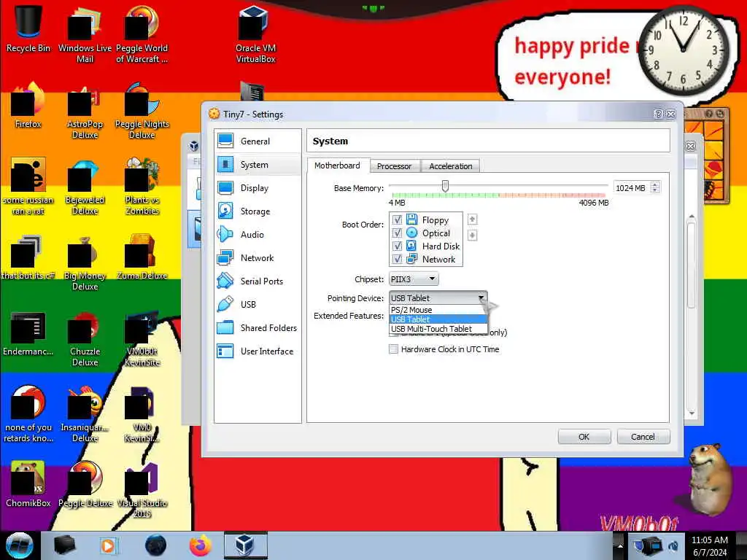
Task: Open Bejeweled Deluxe desktop shortcut
Action: 85,187
